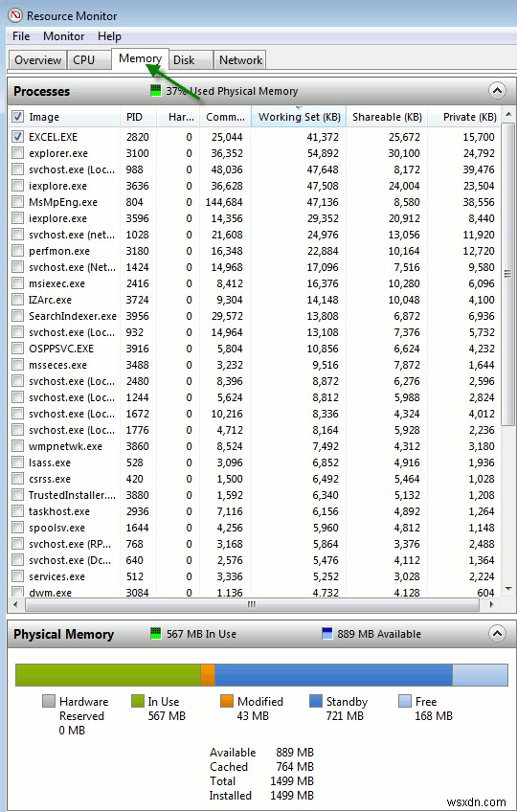Open the Monitor menu

(x=64, y=36)
